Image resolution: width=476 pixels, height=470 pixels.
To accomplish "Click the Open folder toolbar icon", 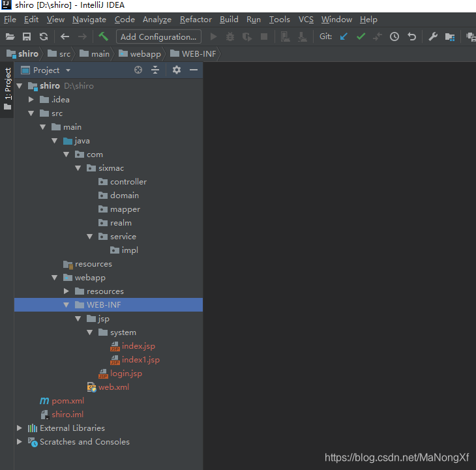I will tap(10, 37).
